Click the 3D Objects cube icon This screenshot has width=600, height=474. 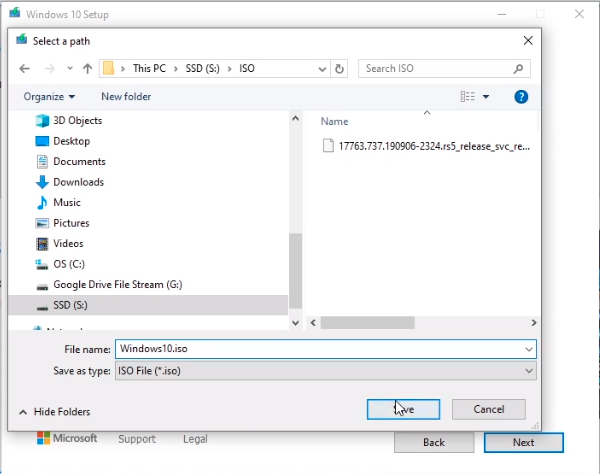[x=42, y=121]
